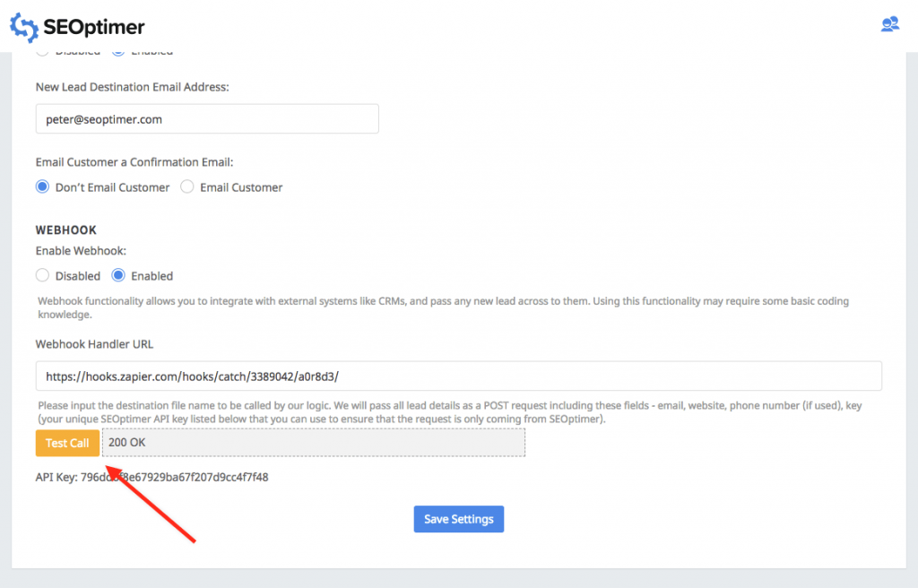Click the SEOptimer brand name text
918x588 pixels.
(x=94, y=28)
